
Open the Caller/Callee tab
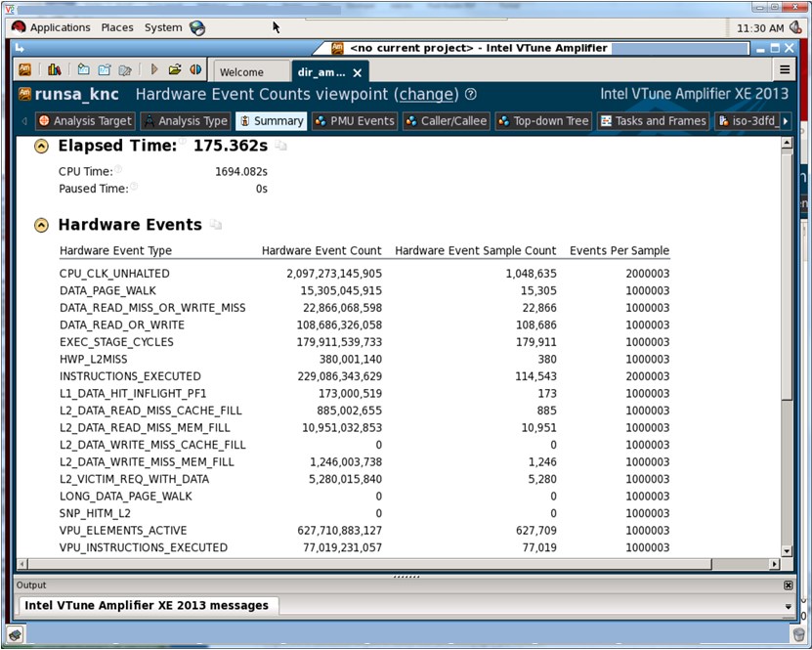coord(447,121)
